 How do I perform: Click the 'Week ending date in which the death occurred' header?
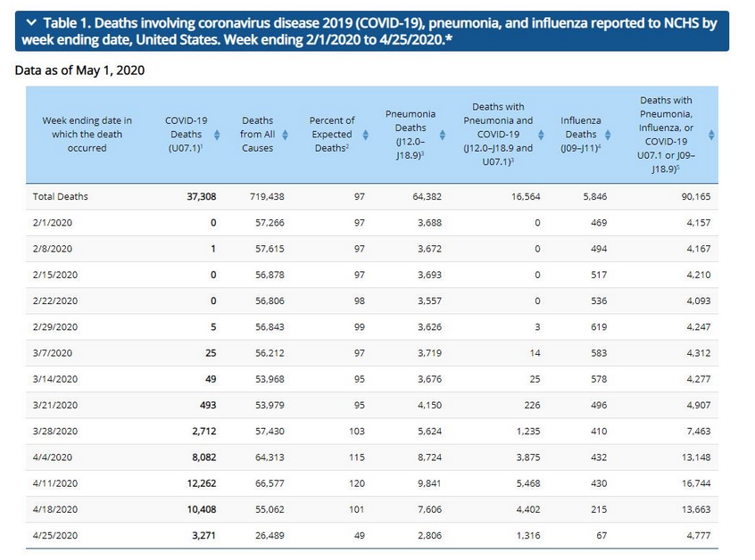pyautogui.click(x=87, y=135)
